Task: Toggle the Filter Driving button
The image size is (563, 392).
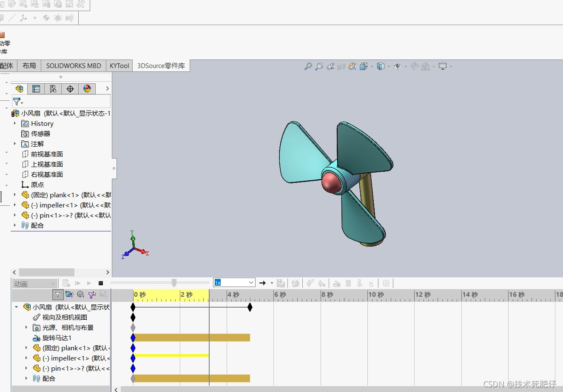Action: 81,294
